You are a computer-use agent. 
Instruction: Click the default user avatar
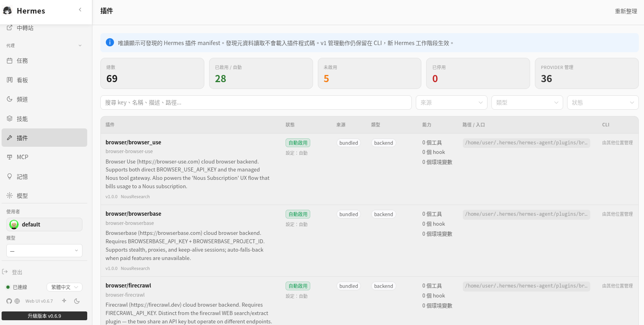[14, 225]
